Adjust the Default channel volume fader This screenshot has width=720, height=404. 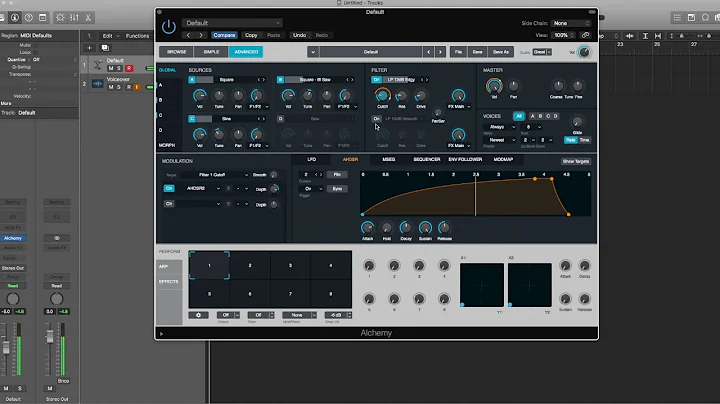tap(6, 348)
